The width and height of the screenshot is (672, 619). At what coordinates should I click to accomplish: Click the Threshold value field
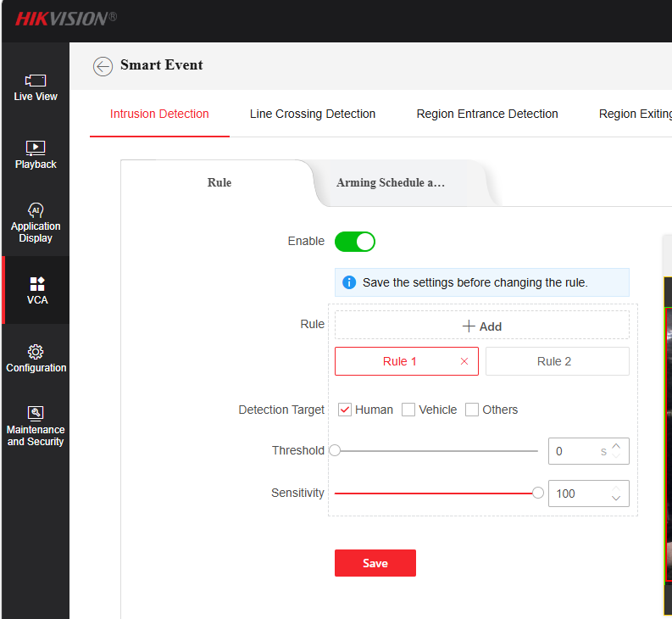tap(588, 451)
